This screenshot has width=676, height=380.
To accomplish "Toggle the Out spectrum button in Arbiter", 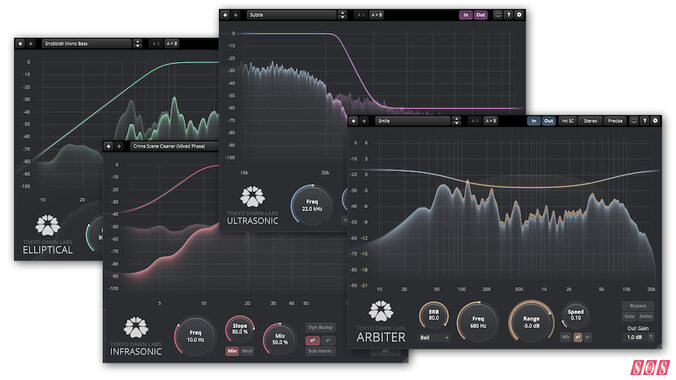I will pyautogui.click(x=548, y=121).
